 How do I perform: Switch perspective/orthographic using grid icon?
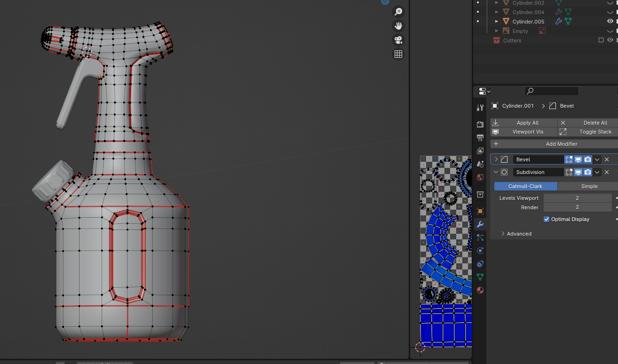coord(398,54)
